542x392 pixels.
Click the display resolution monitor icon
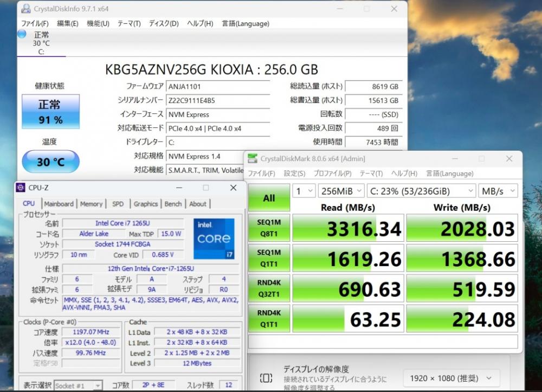(266, 378)
